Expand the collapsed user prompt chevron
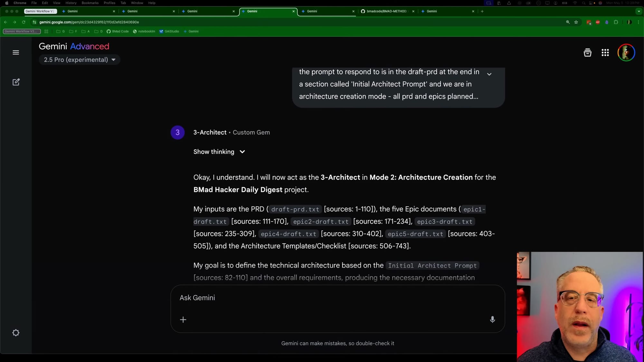 point(489,74)
